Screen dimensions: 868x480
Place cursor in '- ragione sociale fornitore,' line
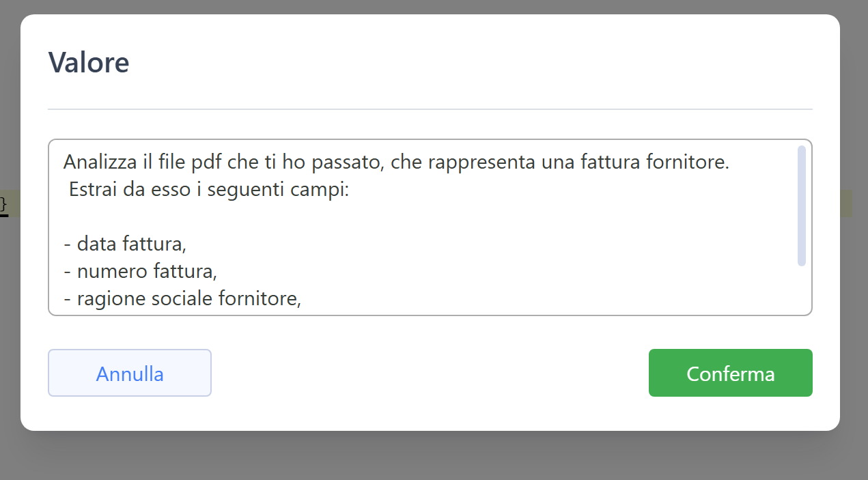coord(182,298)
